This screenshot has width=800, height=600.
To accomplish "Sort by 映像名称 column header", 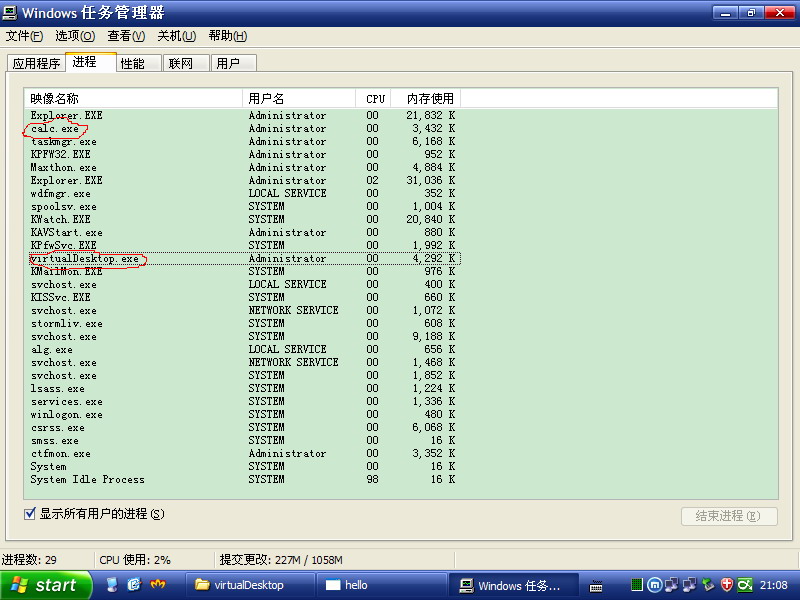I will tap(133, 98).
